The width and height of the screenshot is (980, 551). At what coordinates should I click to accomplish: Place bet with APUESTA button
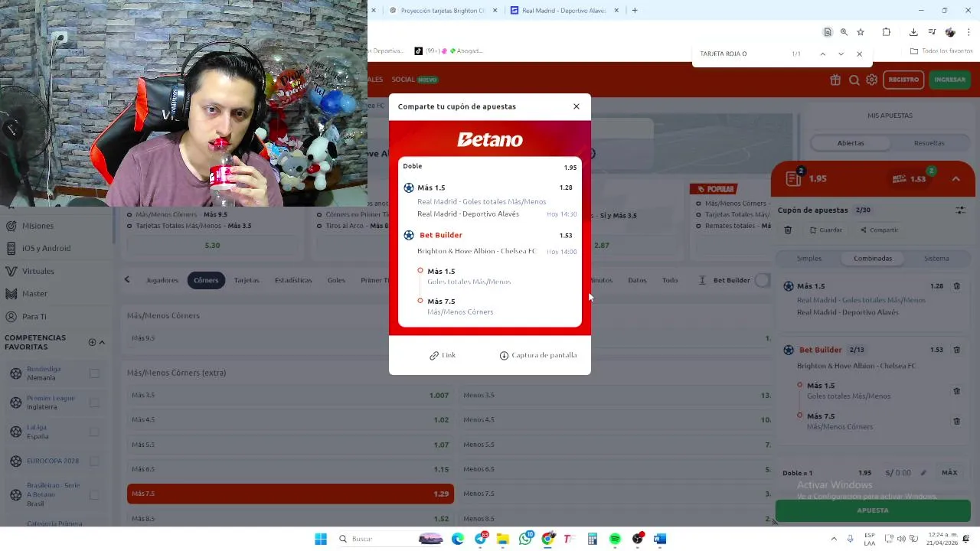click(873, 510)
